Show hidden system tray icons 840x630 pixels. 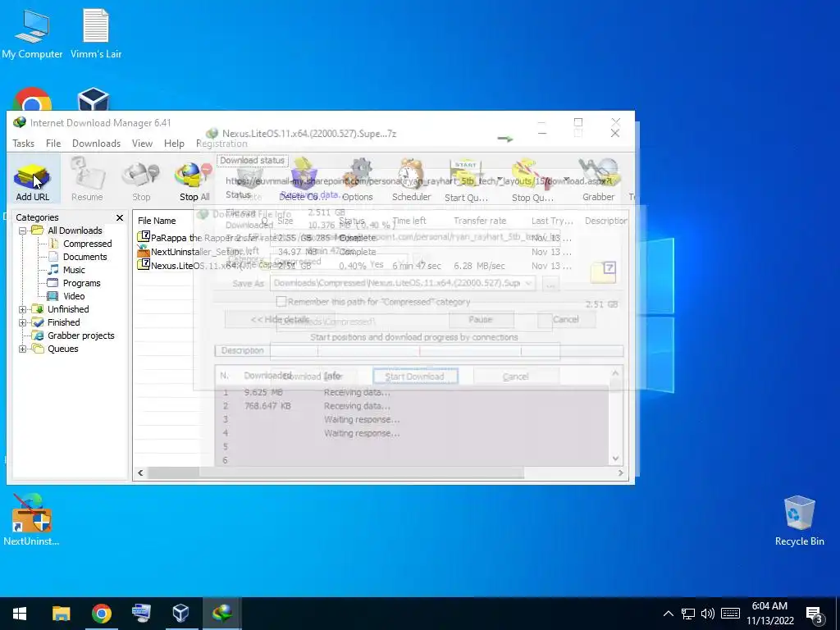point(668,614)
